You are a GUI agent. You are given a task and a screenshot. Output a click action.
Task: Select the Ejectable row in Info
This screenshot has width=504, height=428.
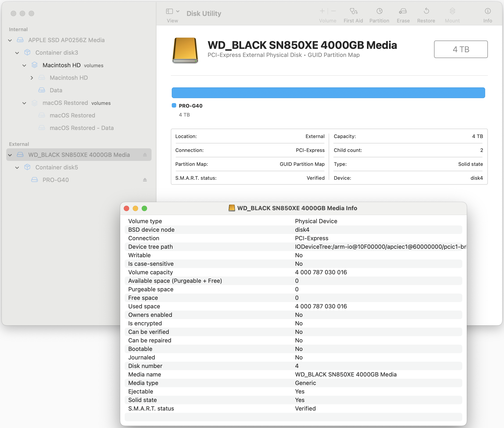(x=293, y=392)
